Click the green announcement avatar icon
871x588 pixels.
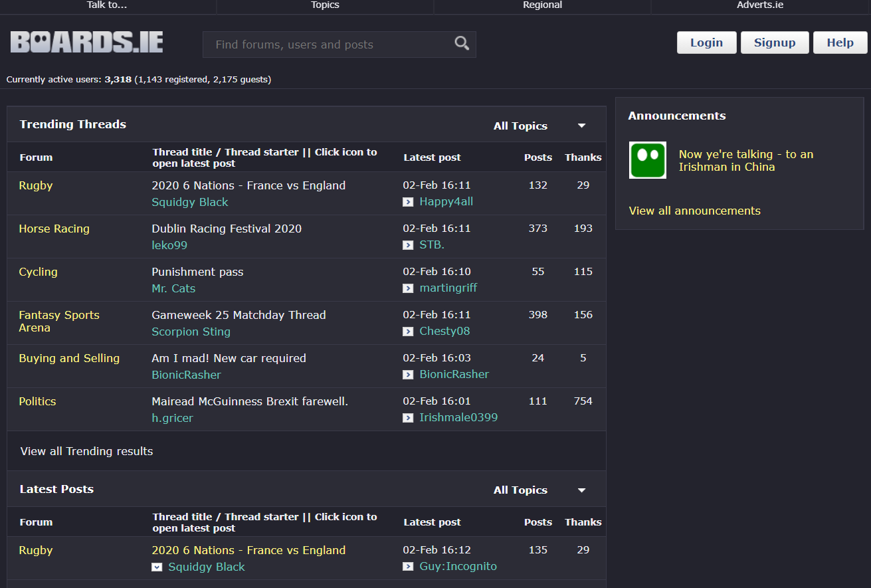[648, 160]
